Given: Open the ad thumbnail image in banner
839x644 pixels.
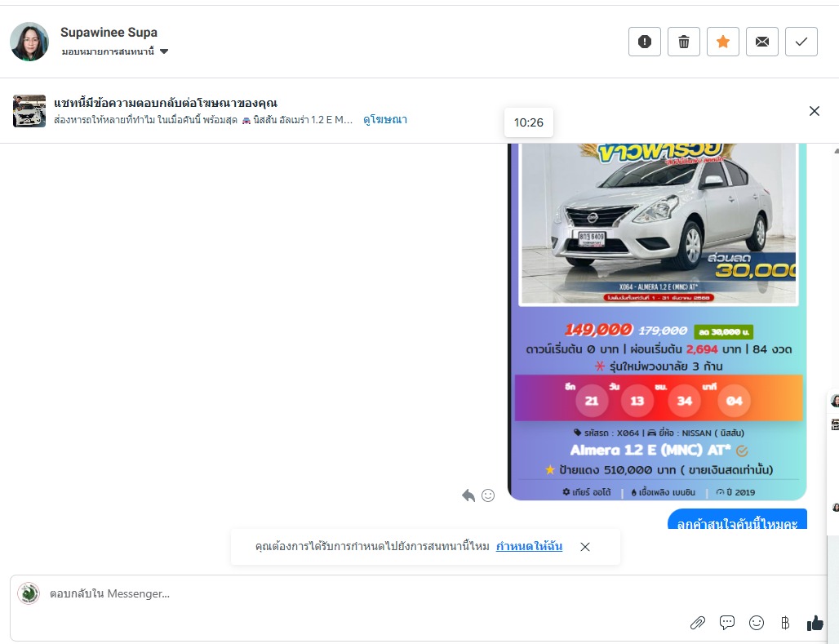Looking at the screenshot, I should pos(29,111).
